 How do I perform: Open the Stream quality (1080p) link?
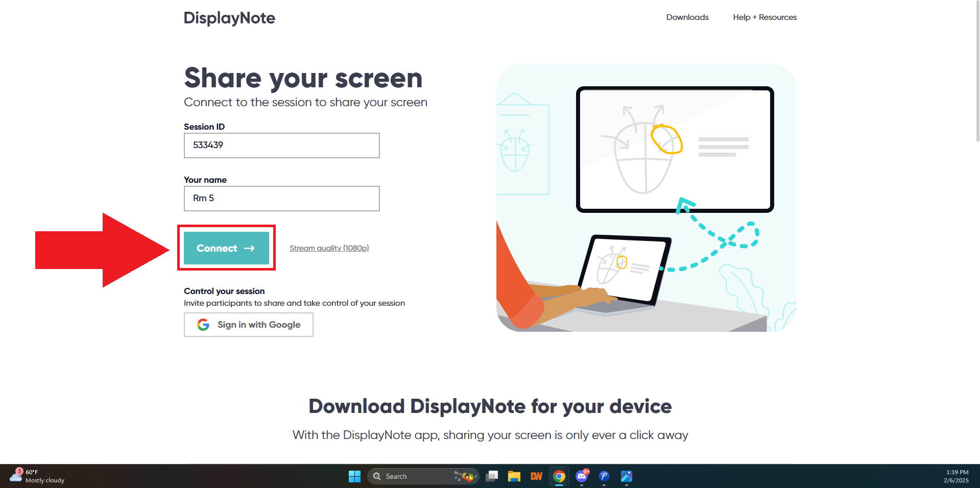point(329,248)
